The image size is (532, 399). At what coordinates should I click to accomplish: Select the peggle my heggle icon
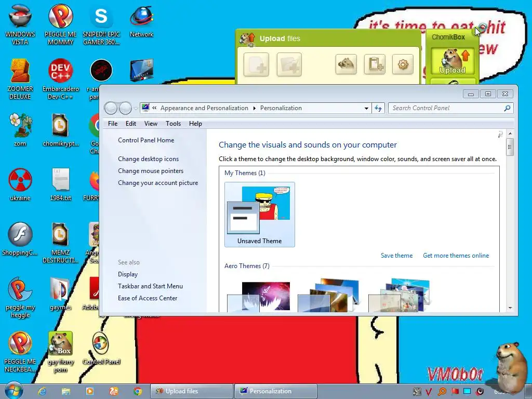(x=20, y=298)
